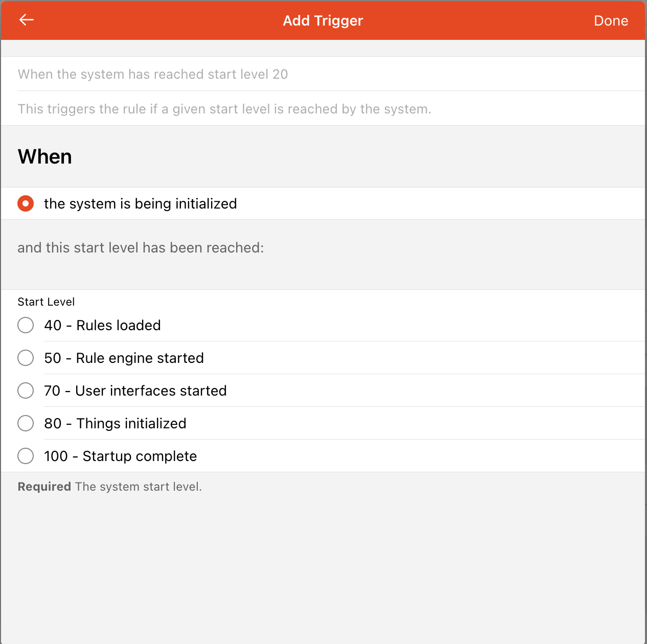Click the trigger description line
Viewport: 647px width, 644px height.
pyautogui.click(x=225, y=109)
